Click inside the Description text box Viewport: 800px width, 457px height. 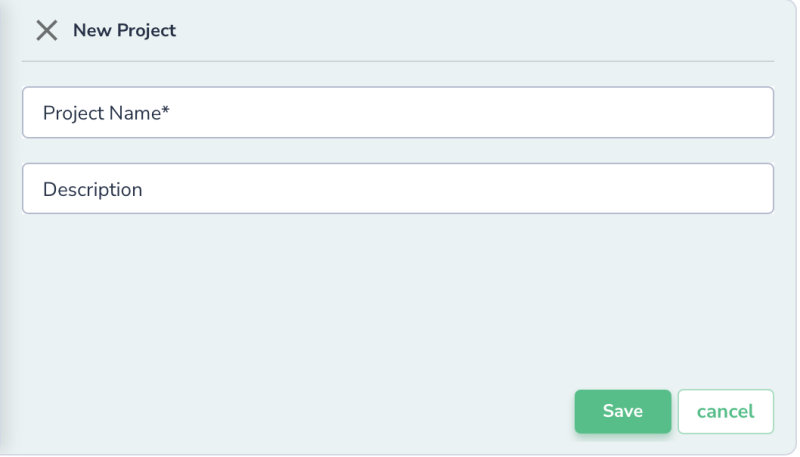(x=398, y=188)
